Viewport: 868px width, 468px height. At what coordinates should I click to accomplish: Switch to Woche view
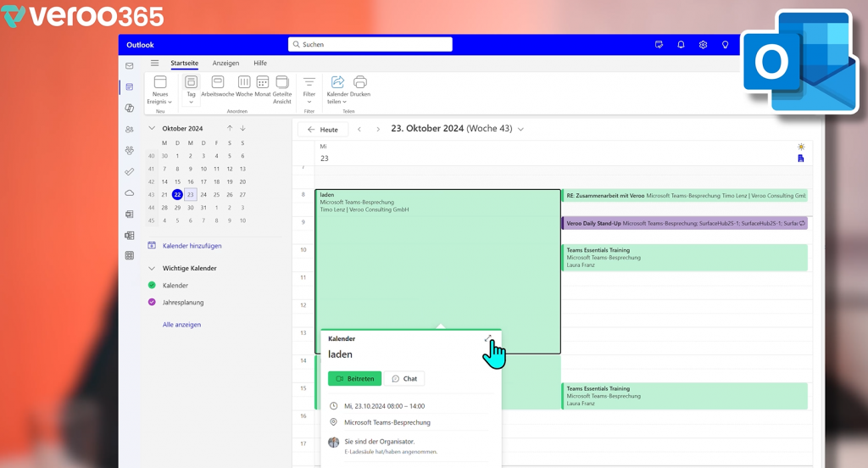[244, 86]
